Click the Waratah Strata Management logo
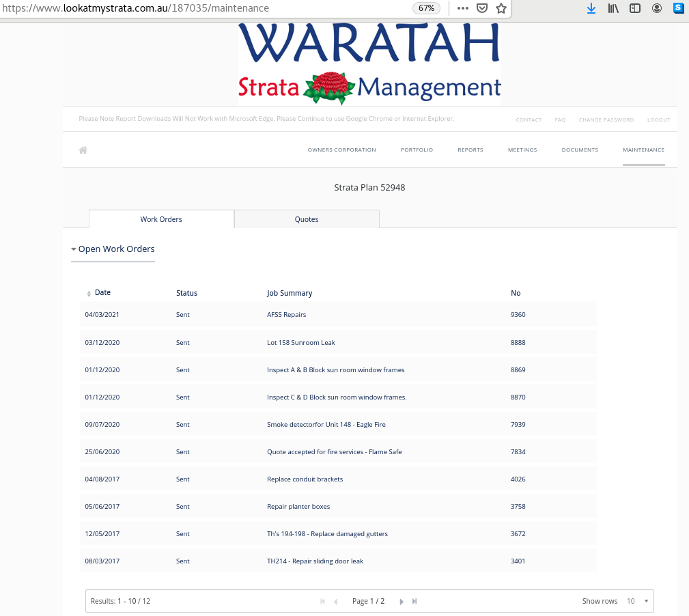This screenshot has height=616, width=689. point(369,64)
